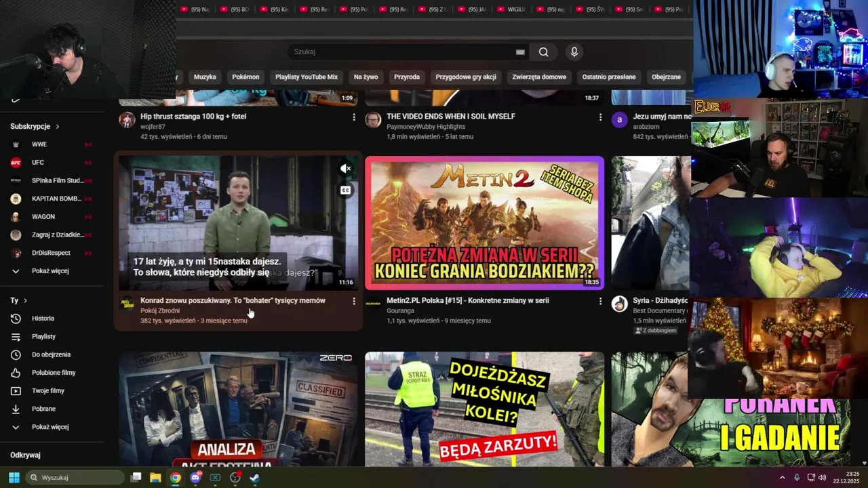Open Best Documentary channel avatar next to Syria video
Image resolution: width=868 pixels, height=488 pixels.
click(x=619, y=304)
